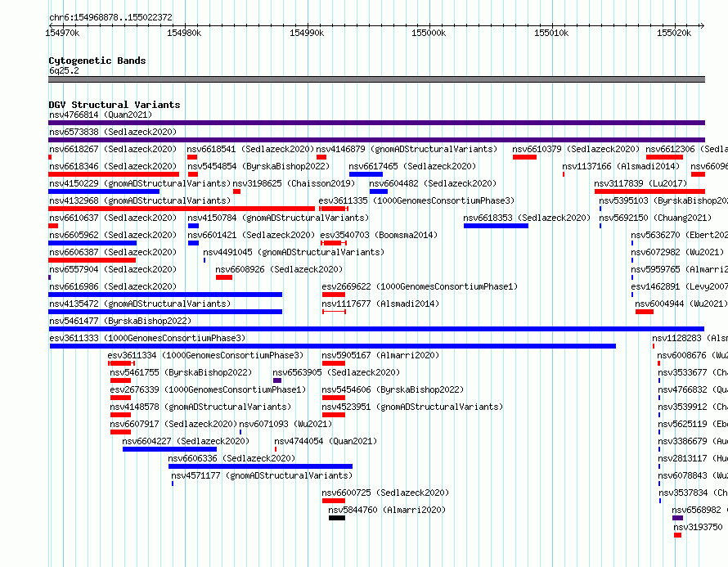Click the blue bar under nsv6616986
The width and height of the screenshot is (728, 567).
[x=165, y=295]
